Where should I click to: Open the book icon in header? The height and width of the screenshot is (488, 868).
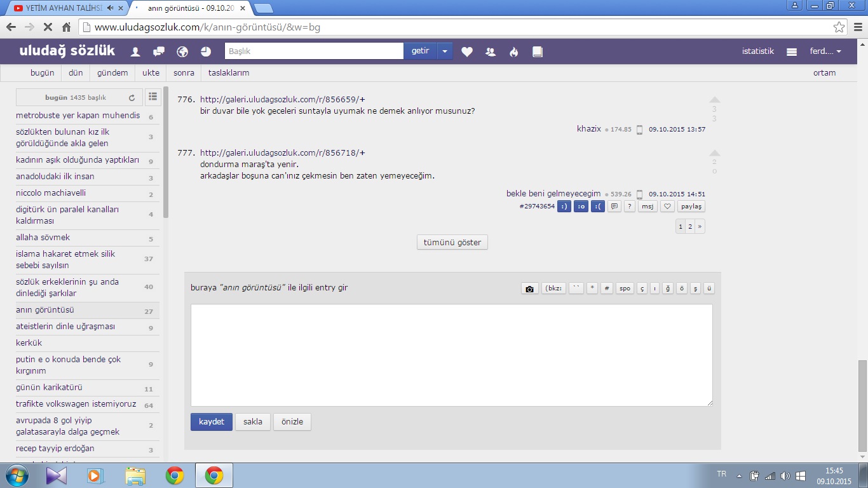tap(538, 52)
